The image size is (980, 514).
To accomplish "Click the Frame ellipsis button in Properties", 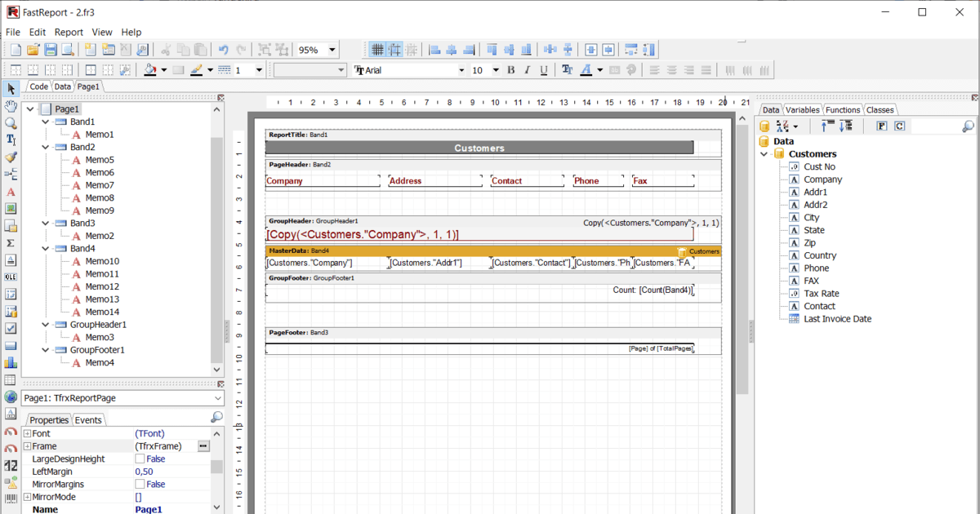I will tap(203, 445).
